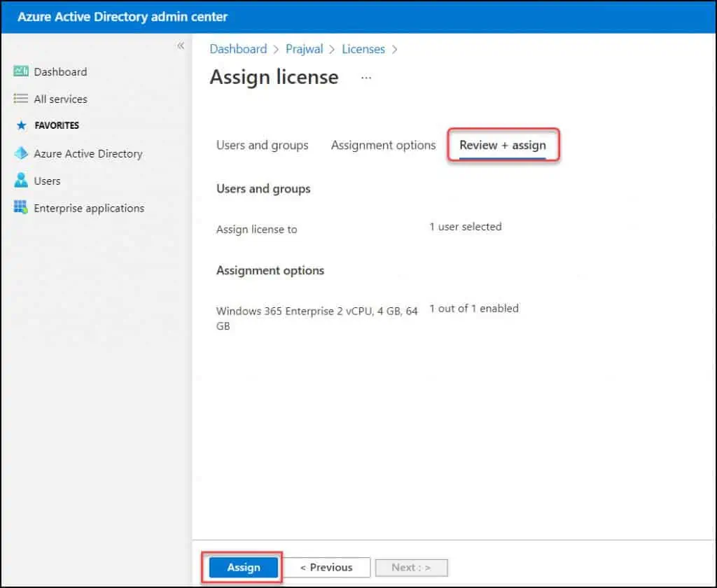Click the FAVORITES label in sidebar
717x588 pixels.
click(57, 125)
